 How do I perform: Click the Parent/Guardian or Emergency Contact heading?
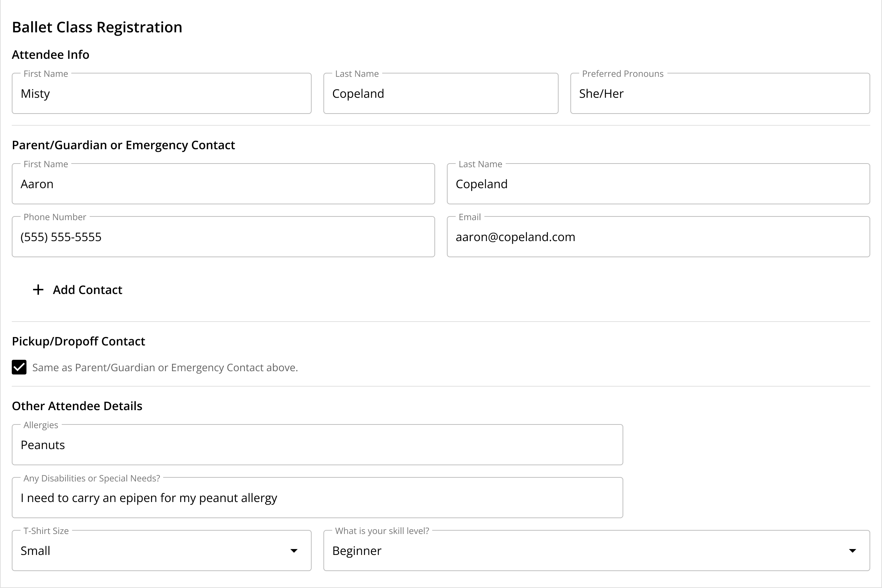tap(123, 145)
